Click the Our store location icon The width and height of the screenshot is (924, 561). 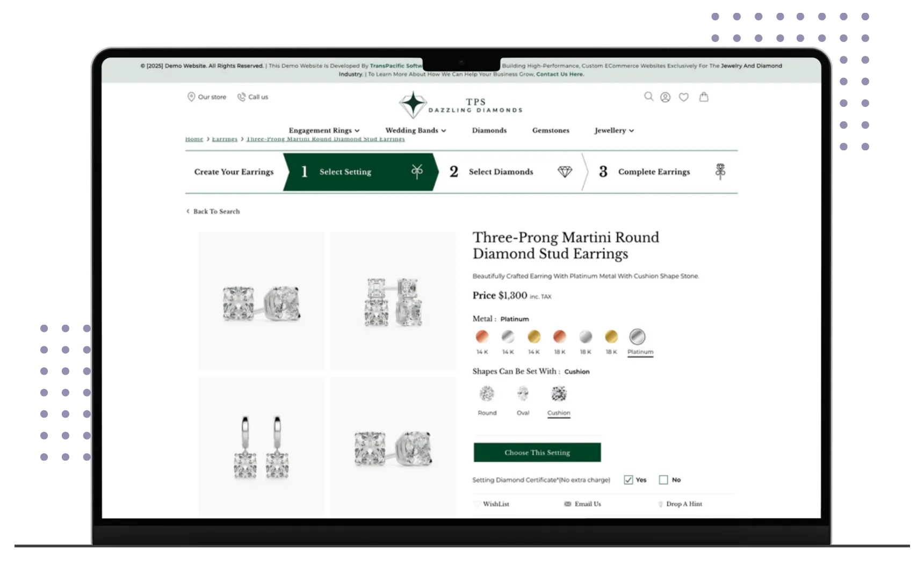191,97
